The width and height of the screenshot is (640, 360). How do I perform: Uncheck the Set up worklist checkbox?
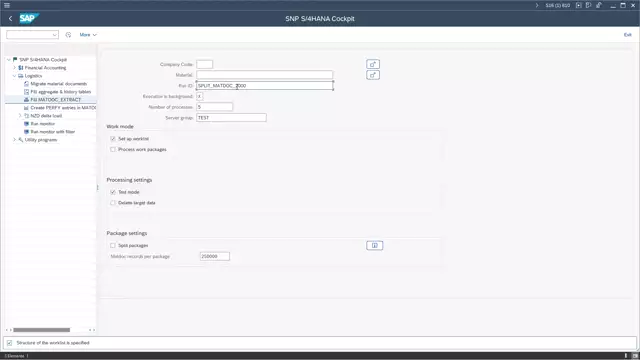click(113, 139)
